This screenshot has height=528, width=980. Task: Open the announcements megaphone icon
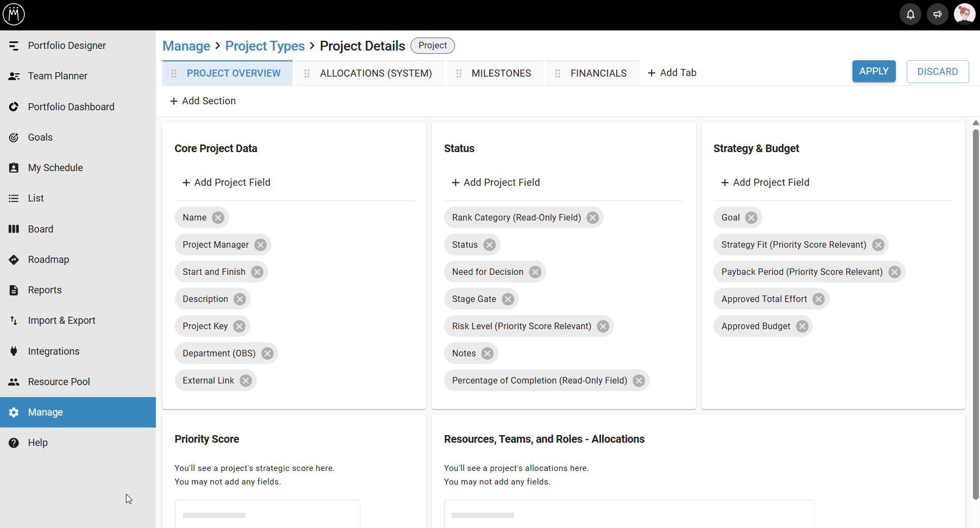(x=938, y=14)
